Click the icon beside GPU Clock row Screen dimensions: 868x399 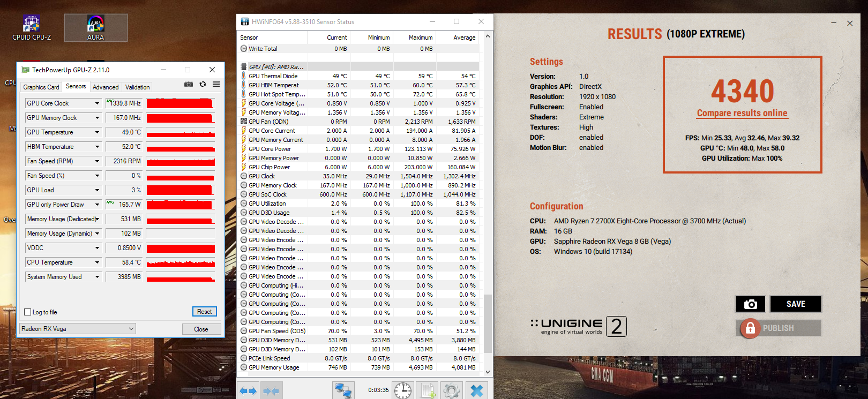click(x=244, y=176)
